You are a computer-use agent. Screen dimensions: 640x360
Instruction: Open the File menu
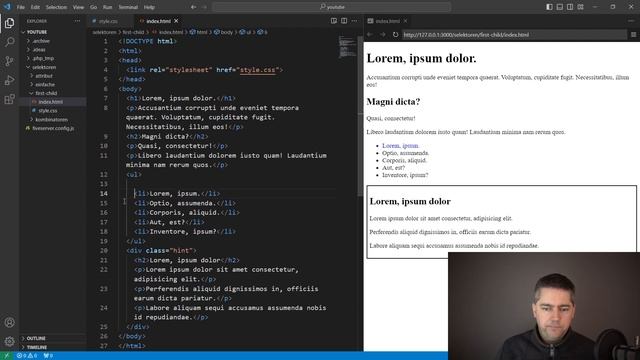[x=21, y=7]
